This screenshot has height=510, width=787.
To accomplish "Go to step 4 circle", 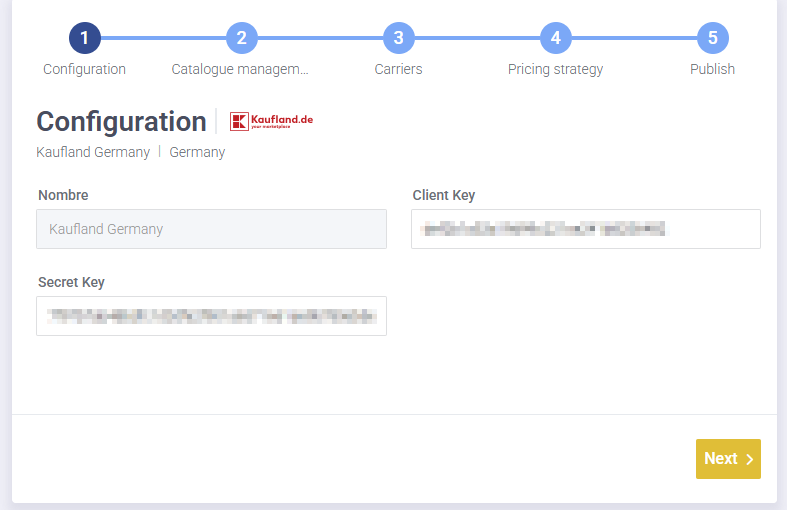I will 555,38.
